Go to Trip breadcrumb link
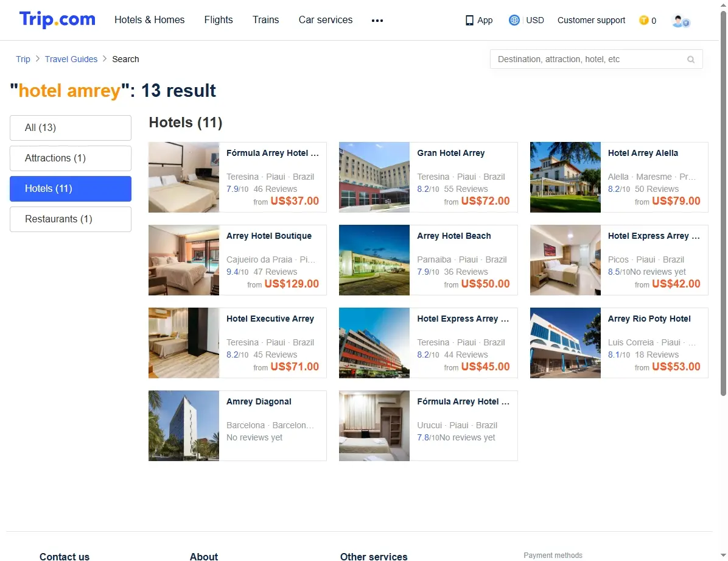The height and width of the screenshot is (561, 728). click(23, 59)
